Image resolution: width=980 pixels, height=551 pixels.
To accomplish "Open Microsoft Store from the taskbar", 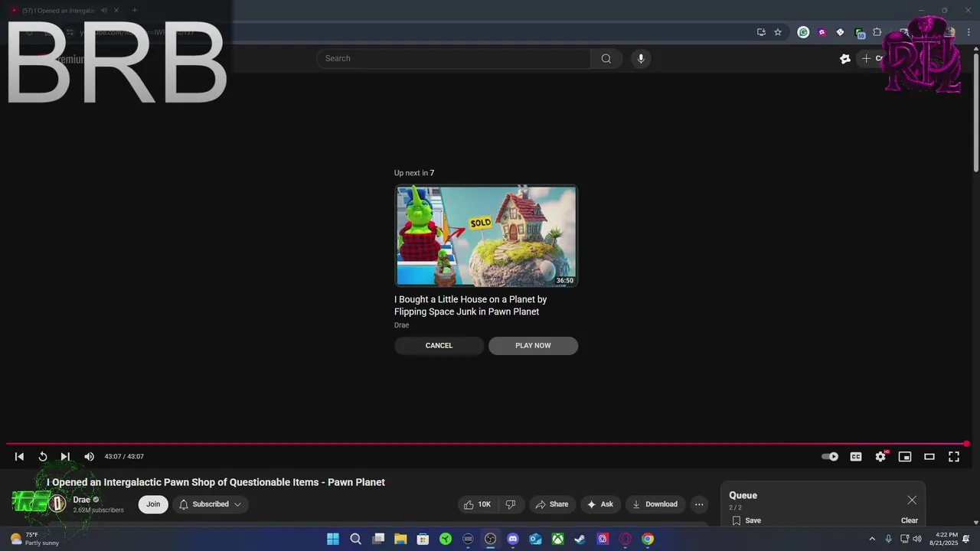I will coord(423,539).
